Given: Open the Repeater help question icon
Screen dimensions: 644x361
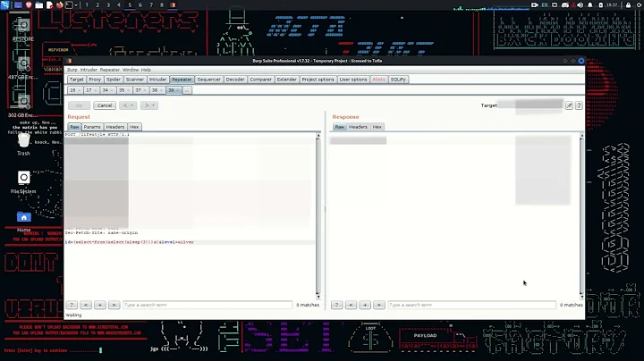Looking at the screenshot, I should coord(579,105).
